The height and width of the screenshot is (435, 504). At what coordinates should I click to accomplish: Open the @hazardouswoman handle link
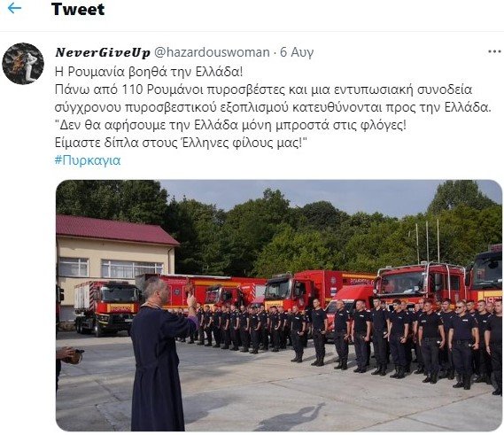213,52
